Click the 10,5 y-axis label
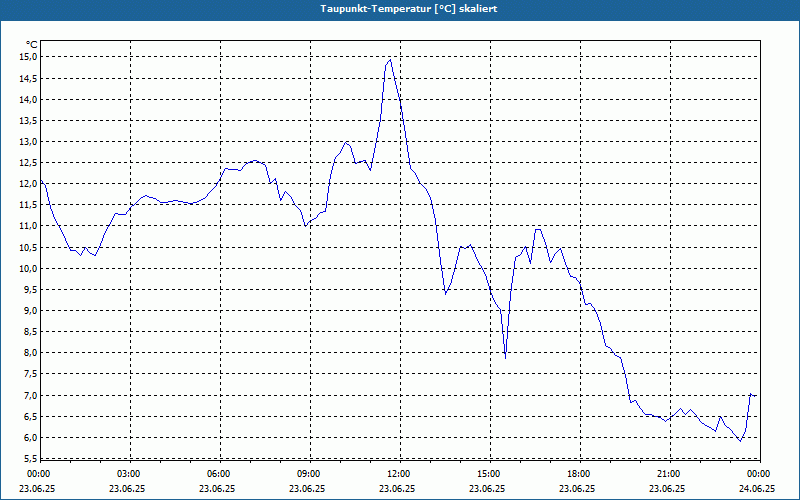This screenshot has width=800, height=500. tap(28, 247)
